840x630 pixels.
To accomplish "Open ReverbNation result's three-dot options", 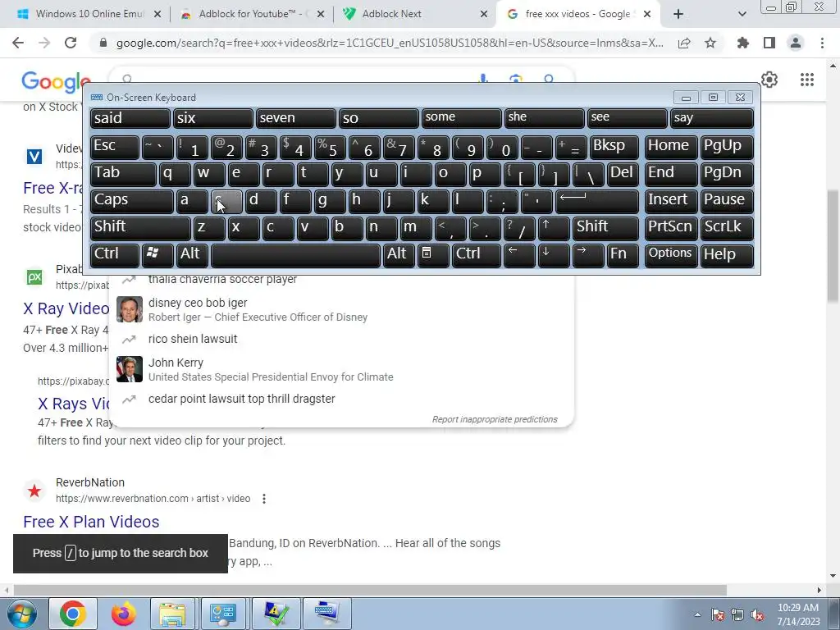I will click(x=264, y=499).
